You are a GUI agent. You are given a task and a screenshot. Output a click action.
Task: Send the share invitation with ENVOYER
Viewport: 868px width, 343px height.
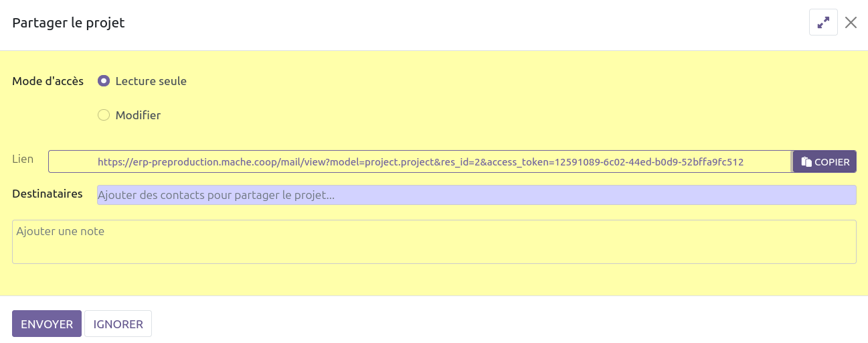click(x=47, y=324)
